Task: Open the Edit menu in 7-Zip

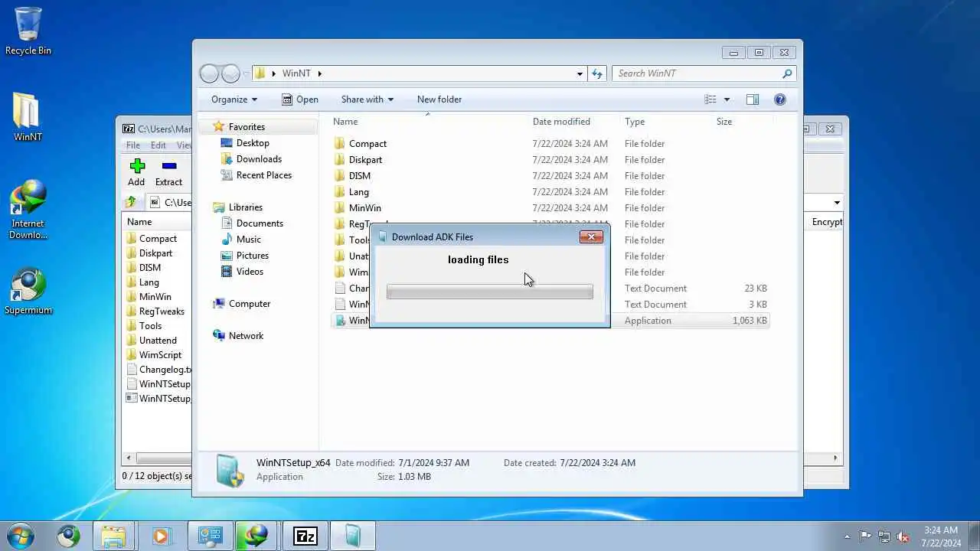Action: 158,145
